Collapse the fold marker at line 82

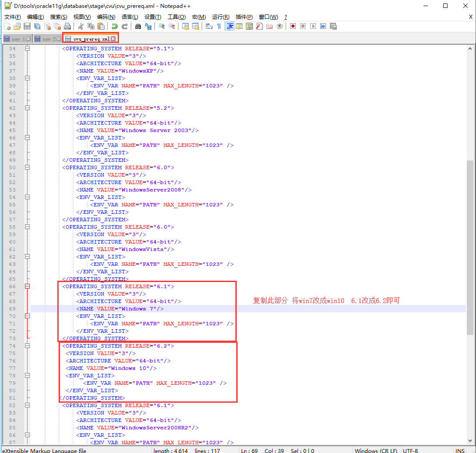[x=27, y=405]
